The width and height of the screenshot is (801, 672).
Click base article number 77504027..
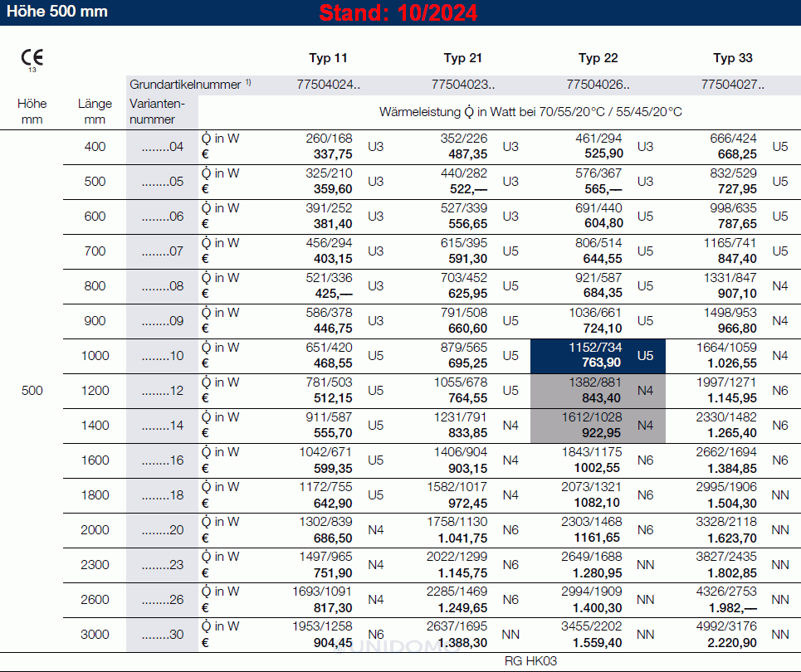pos(733,85)
